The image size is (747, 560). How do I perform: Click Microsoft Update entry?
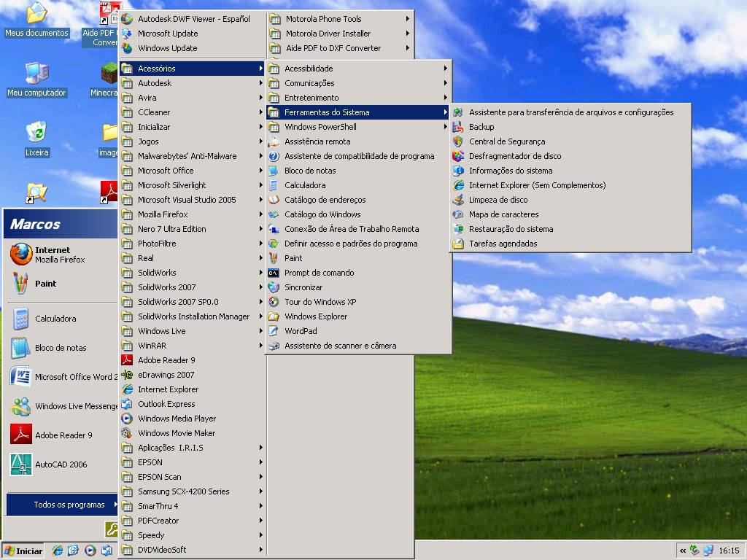193,34
